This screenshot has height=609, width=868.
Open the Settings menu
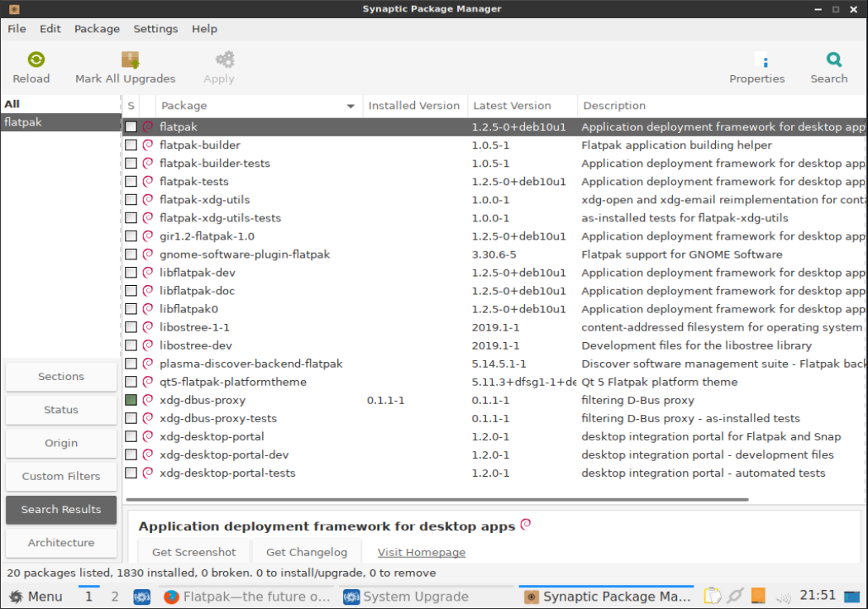pyautogui.click(x=155, y=29)
